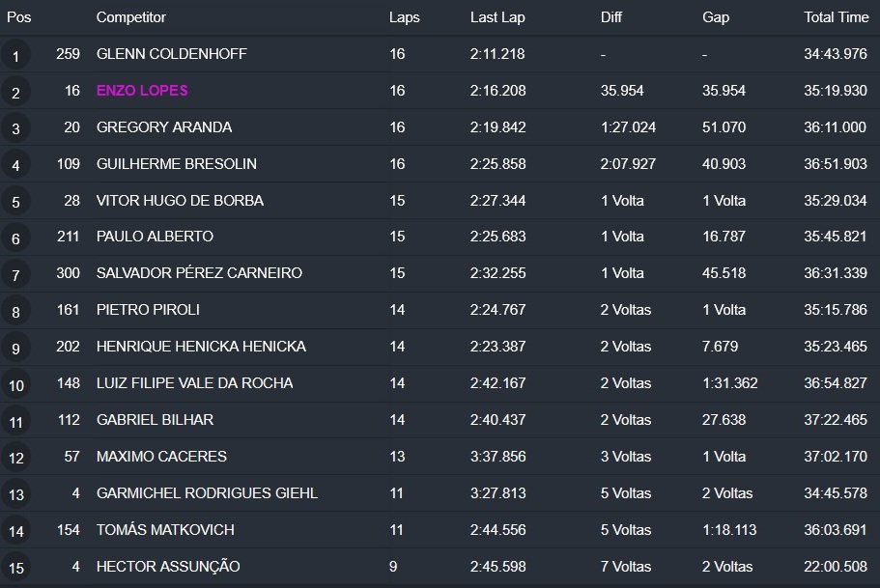Click position 10 circle badge
This screenshot has width=880, height=588.
pyautogui.click(x=15, y=385)
